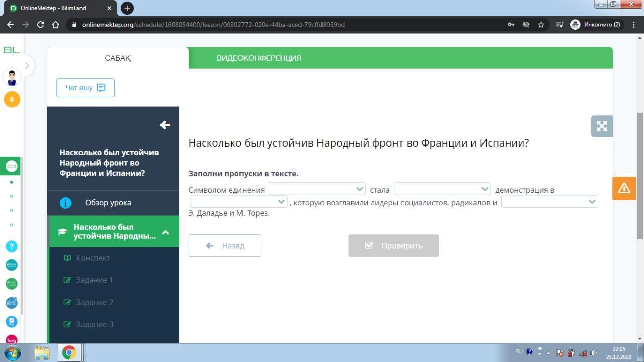Open Задание 2
This screenshot has height=362, width=644.
(94, 302)
